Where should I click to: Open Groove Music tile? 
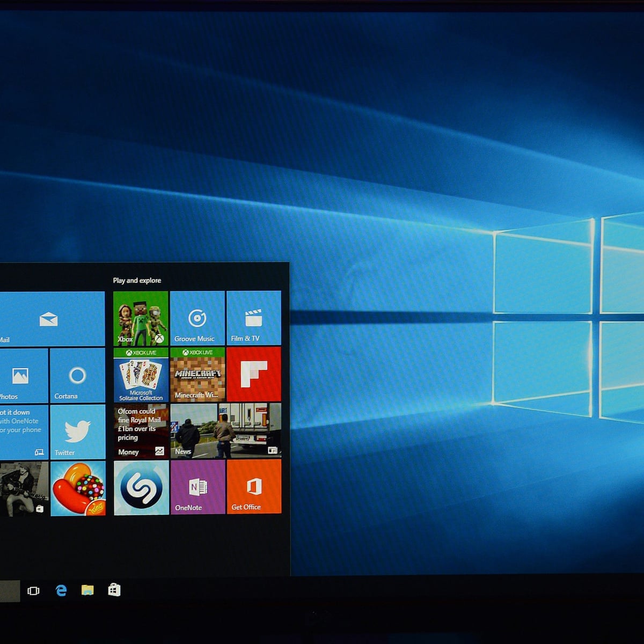point(197,318)
